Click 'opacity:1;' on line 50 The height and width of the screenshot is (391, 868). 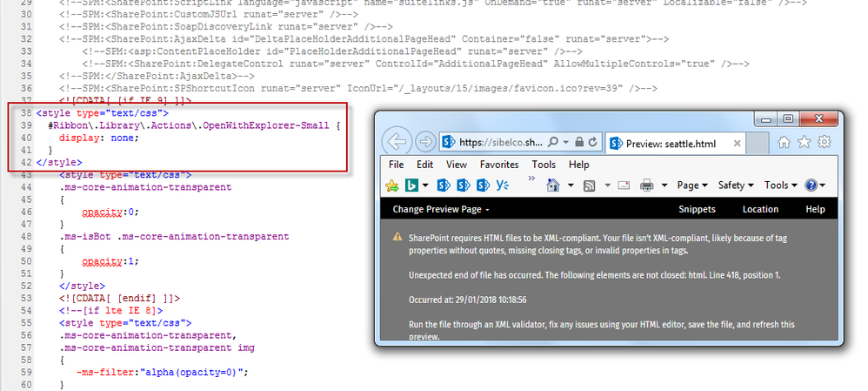click(110, 260)
